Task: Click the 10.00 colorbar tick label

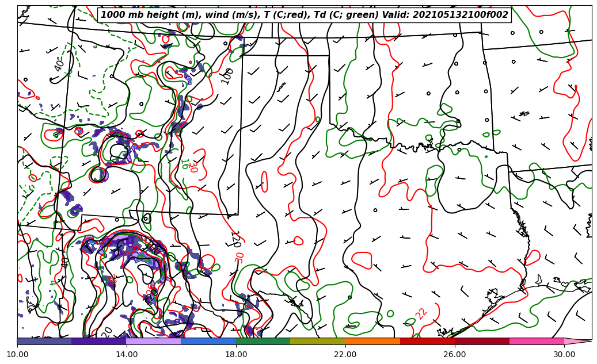Action: coord(17,355)
